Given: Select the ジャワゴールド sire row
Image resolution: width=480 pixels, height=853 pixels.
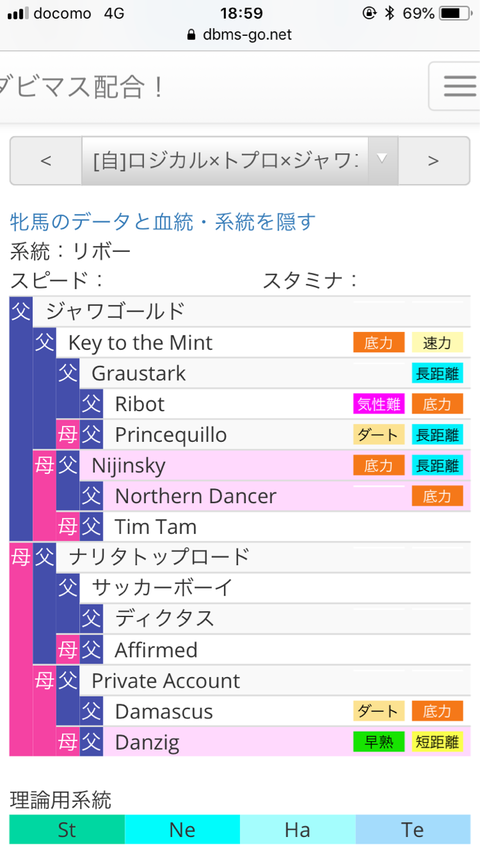Looking at the screenshot, I should [x=251, y=312].
